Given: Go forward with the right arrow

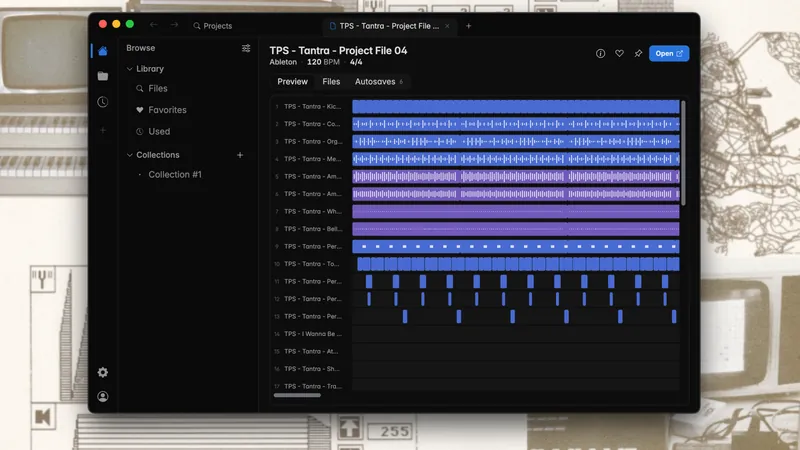Looking at the screenshot, I should [x=174, y=25].
